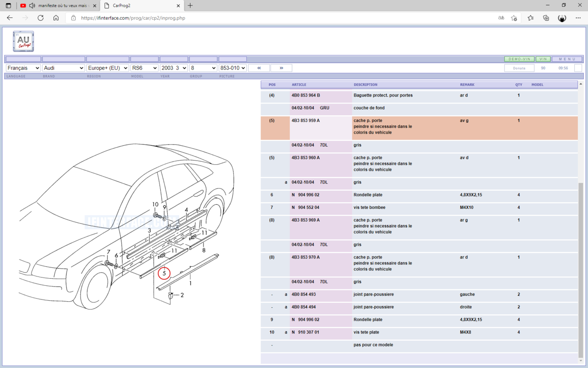Mute the YouTube tab audio icon
This screenshot has width=588, height=368.
point(32,6)
